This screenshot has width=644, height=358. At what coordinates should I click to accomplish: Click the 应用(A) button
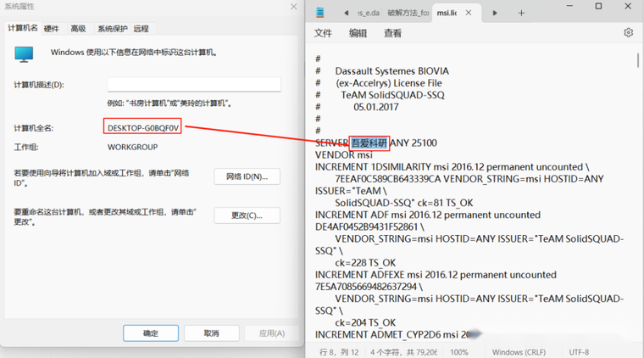pos(271,333)
